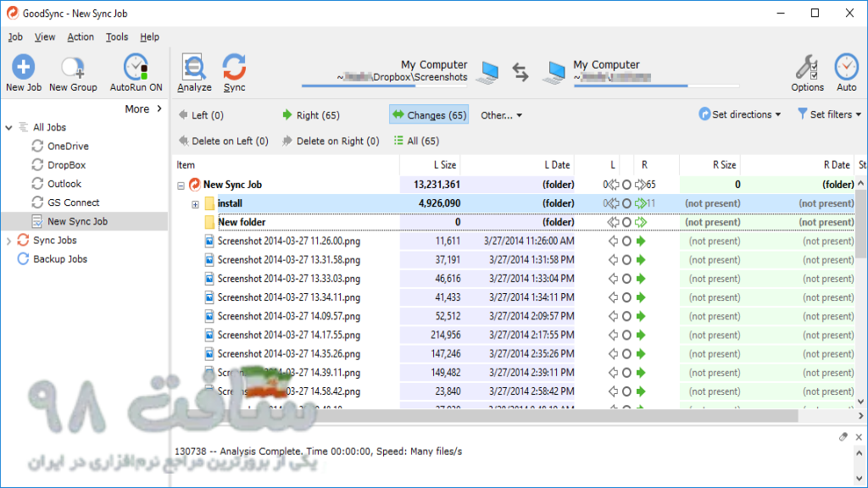Show All (65) items
This screenshot has width=868, height=488.
pos(416,141)
